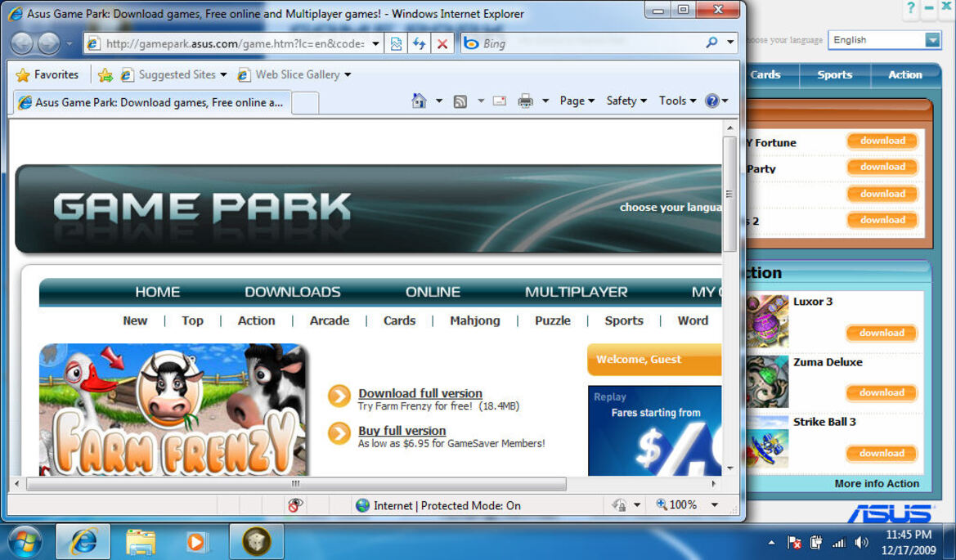This screenshot has height=560, width=956.
Task: Open the Home button dropdown arrow
Action: click(x=439, y=101)
